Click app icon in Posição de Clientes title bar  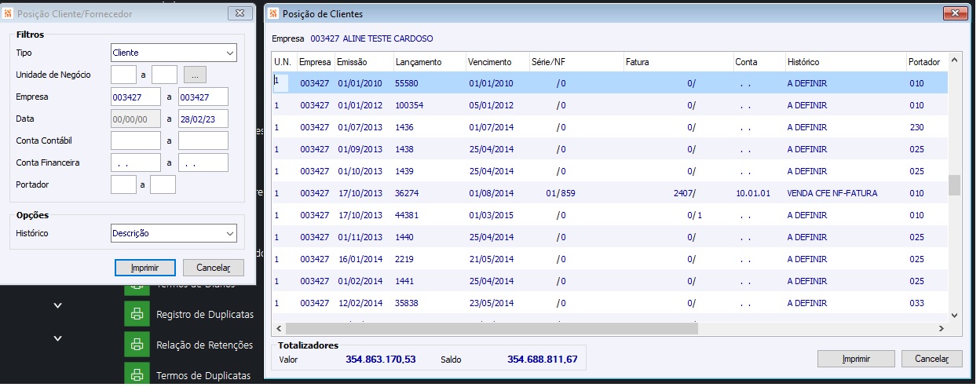click(274, 13)
